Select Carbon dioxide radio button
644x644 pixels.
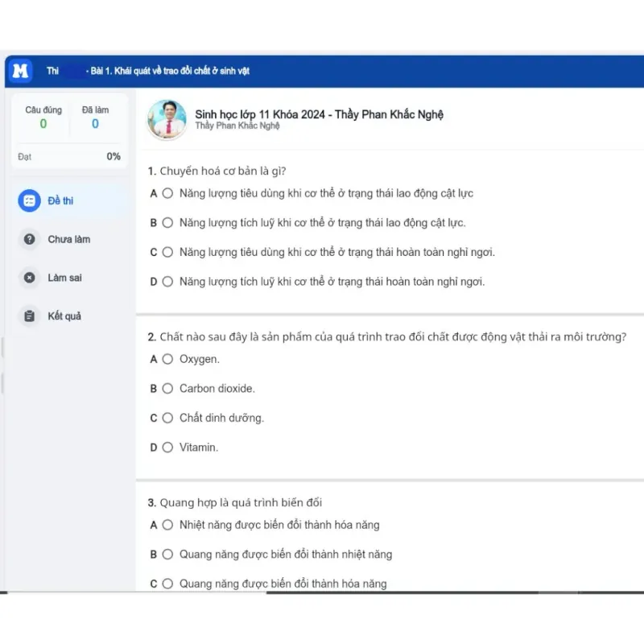click(x=167, y=388)
